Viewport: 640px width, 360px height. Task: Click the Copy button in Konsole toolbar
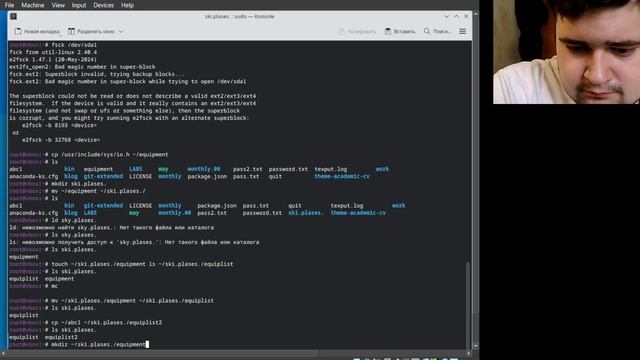[357, 31]
